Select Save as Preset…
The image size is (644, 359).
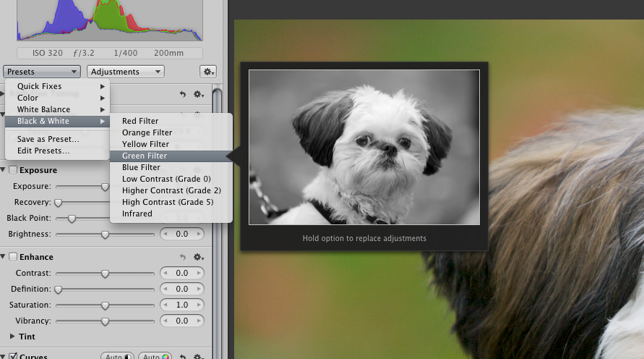57,139
